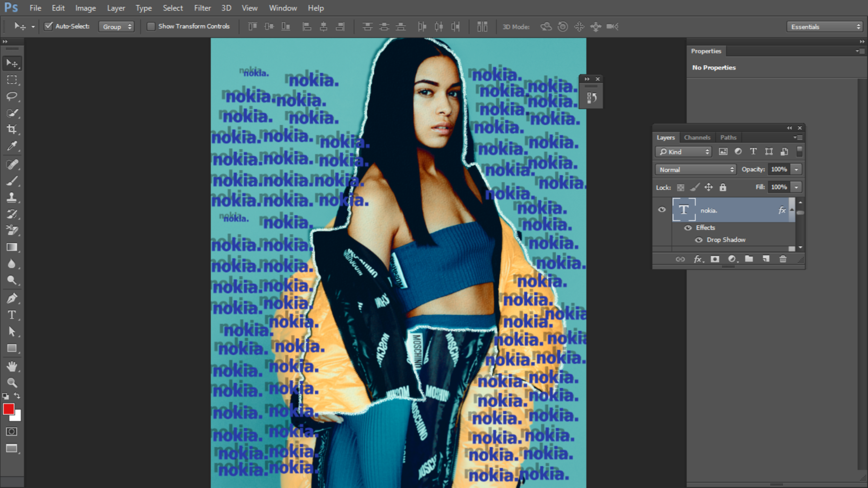Click the Link layers icon

pos(680,259)
